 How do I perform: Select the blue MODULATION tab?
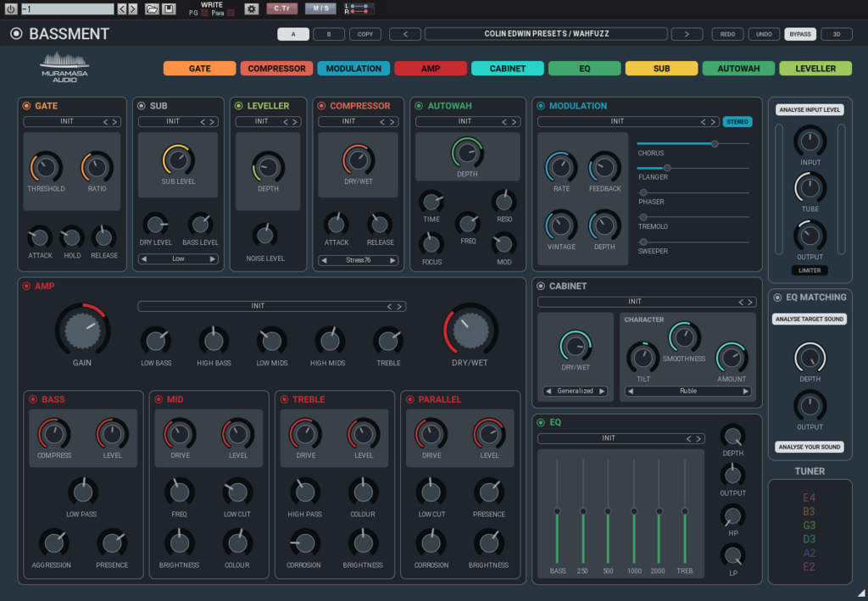353,69
